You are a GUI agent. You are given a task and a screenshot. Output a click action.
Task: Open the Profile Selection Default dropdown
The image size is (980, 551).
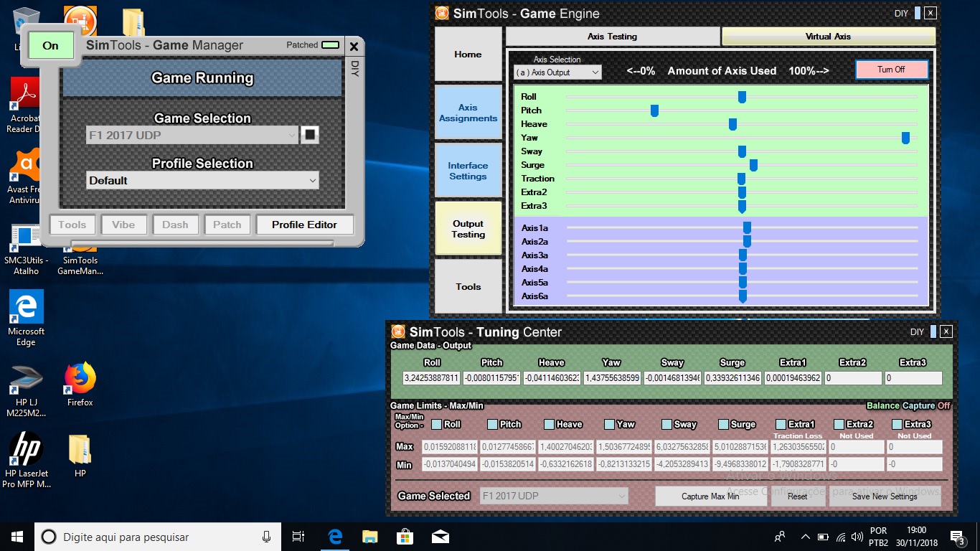[202, 180]
